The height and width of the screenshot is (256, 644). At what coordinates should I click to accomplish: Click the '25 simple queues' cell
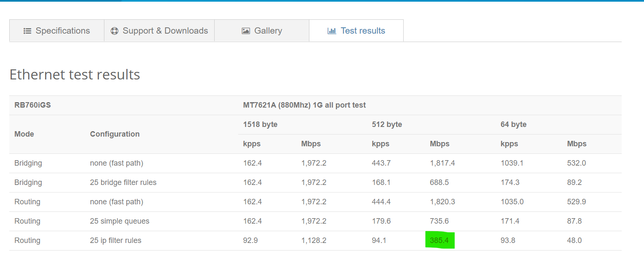[120, 221]
